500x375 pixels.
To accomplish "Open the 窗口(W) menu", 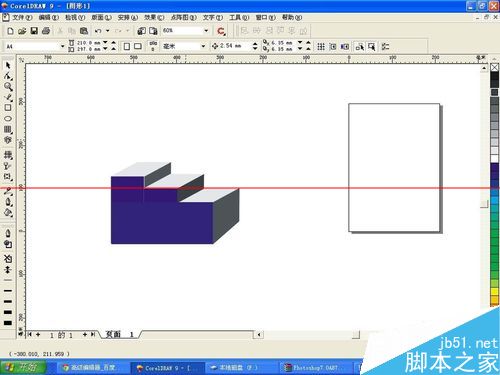I will (x=265, y=17).
